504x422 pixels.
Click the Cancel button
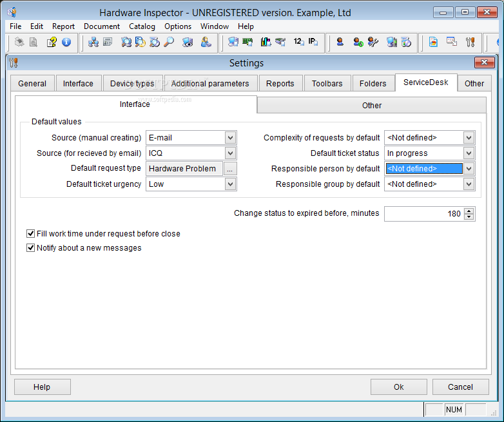pyautogui.click(x=460, y=387)
